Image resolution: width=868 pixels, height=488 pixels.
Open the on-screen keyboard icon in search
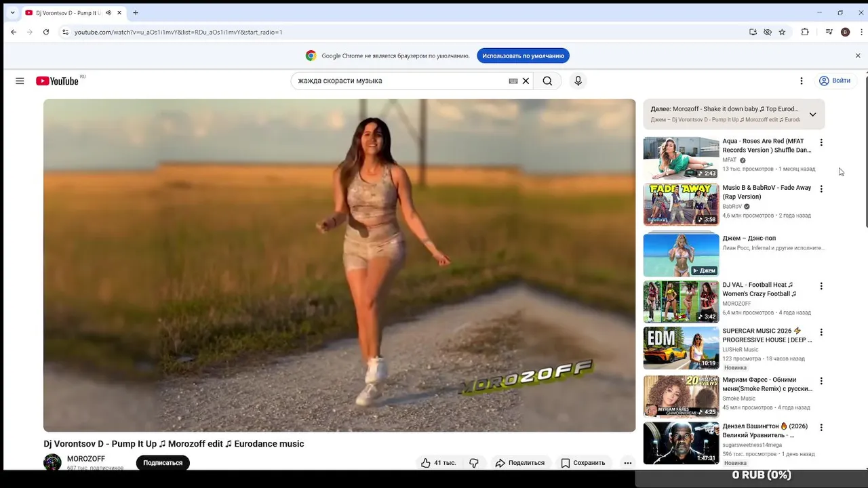513,81
